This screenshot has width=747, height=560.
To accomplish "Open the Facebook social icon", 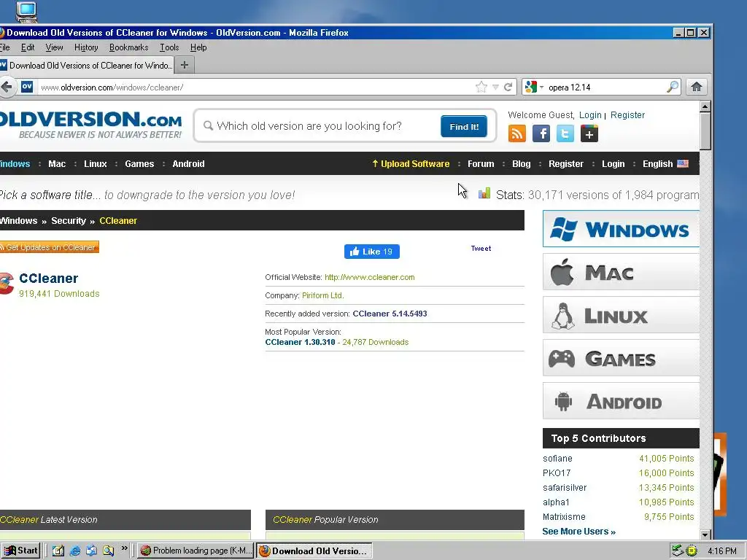I will (x=541, y=134).
